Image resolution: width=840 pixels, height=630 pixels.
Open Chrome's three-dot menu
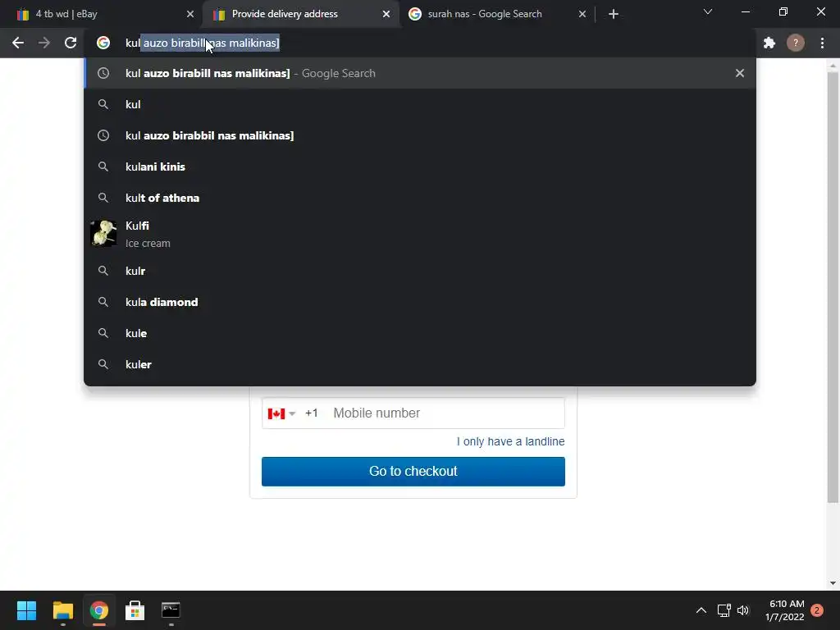coord(822,43)
